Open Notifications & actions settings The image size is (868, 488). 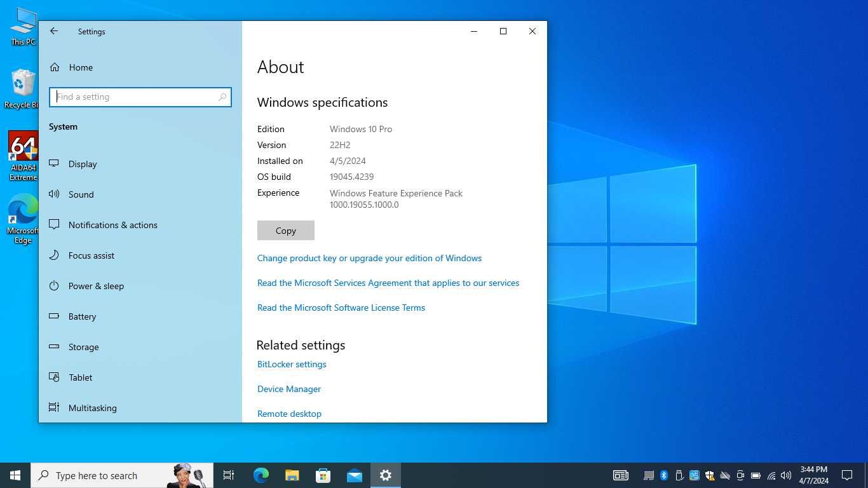tap(140, 225)
